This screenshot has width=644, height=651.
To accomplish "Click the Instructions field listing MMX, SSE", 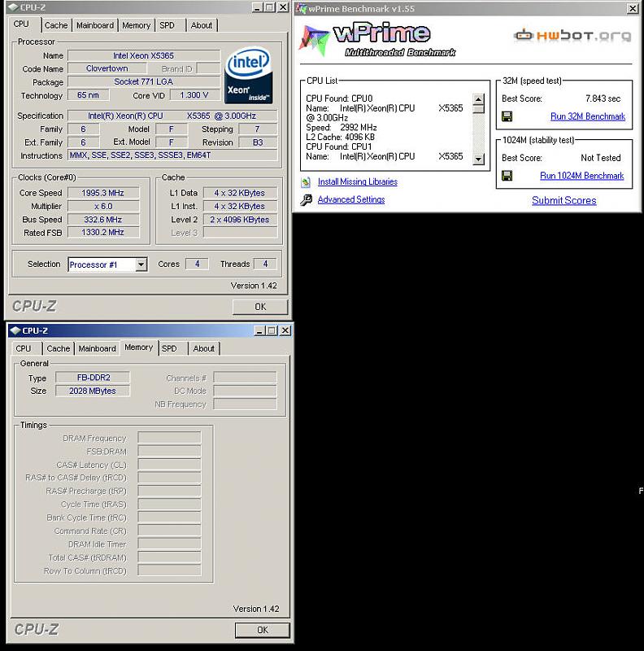I will pyautogui.click(x=172, y=155).
